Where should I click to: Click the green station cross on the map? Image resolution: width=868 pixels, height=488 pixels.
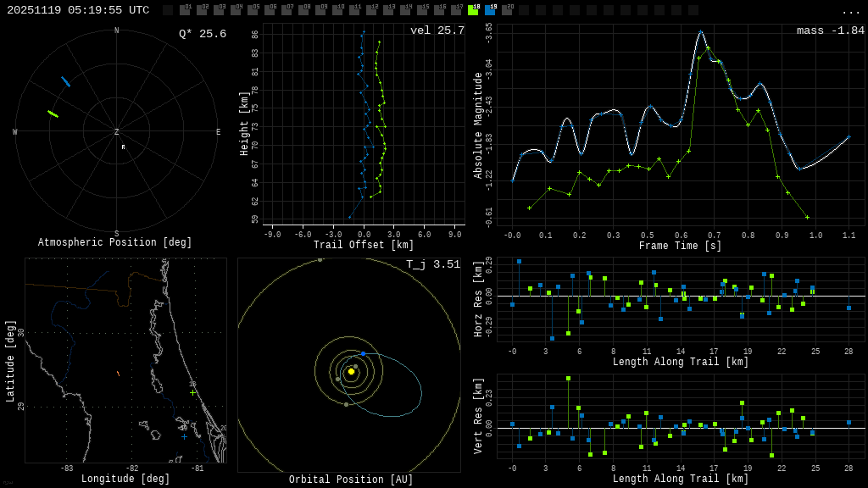tap(192, 392)
